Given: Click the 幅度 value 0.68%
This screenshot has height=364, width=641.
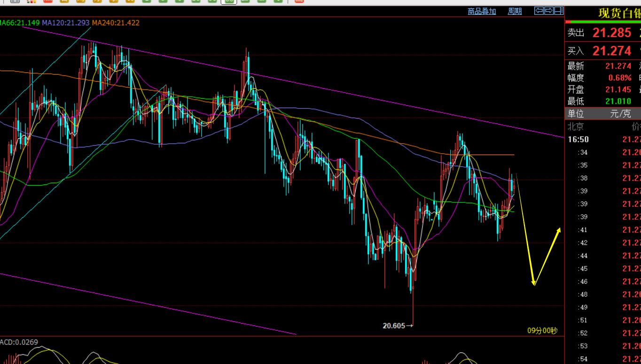Looking at the screenshot, I should click(x=620, y=78).
